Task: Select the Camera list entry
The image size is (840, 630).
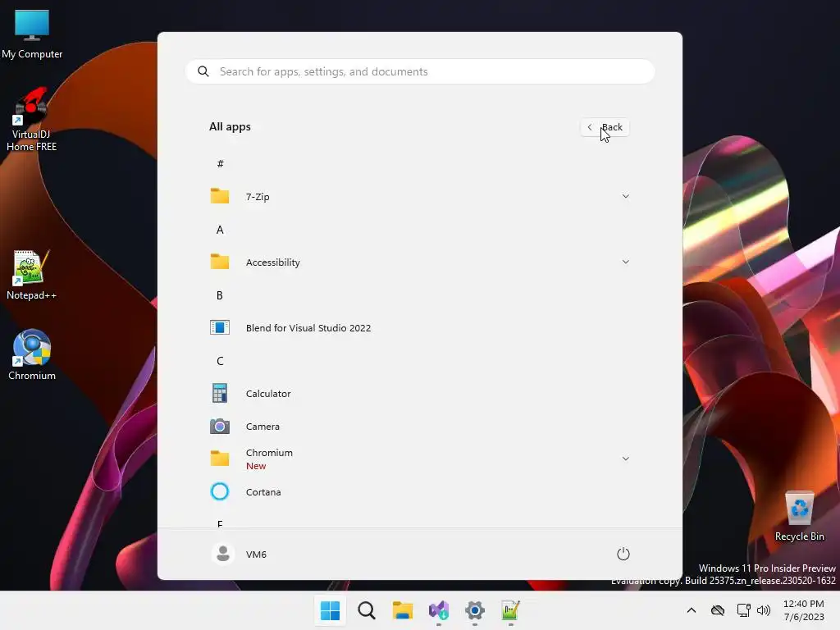Action: tap(420, 427)
